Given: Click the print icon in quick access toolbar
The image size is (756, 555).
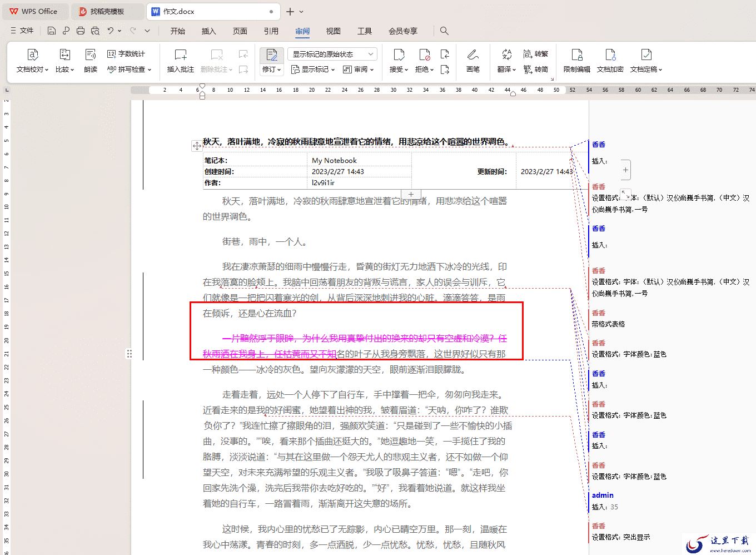Looking at the screenshot, I should click(x=81, y=31).
